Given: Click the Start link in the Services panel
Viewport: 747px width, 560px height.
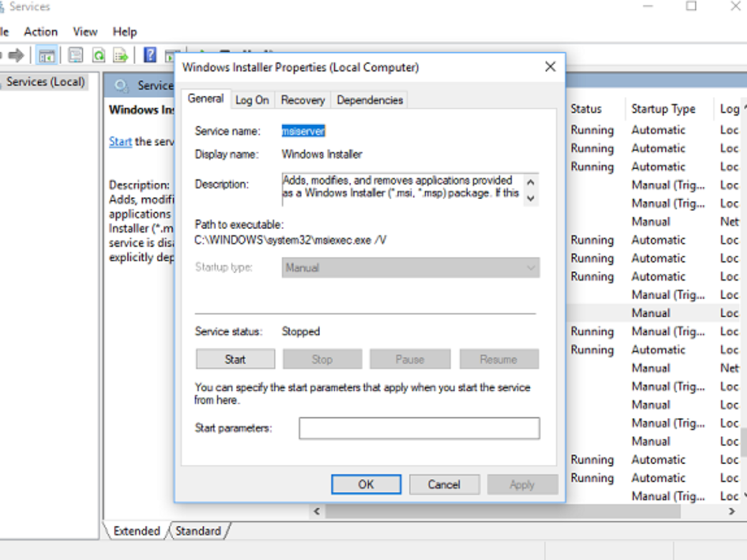Looking at the screenshot, I should click(x=120, y=141).
